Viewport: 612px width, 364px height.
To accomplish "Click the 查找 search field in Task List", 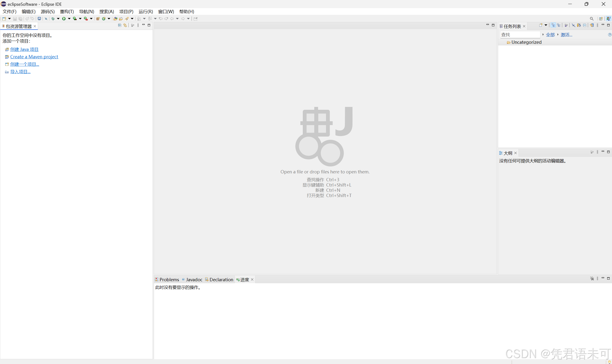I will tap(520, 35).
